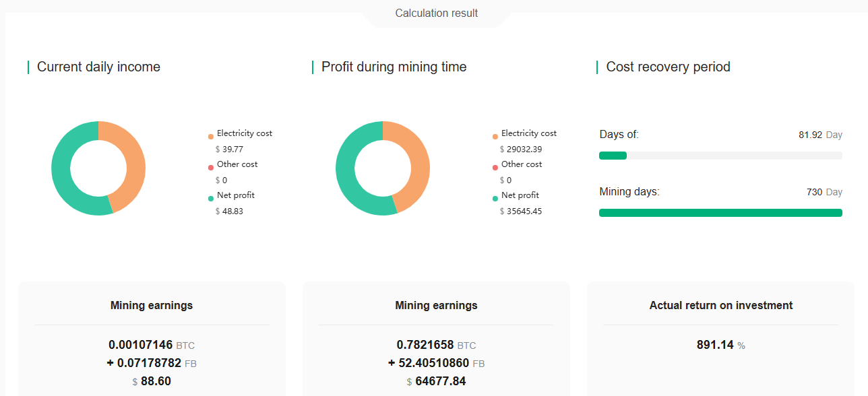Click the Other cost dot in the middle legend

pos(495,164)
